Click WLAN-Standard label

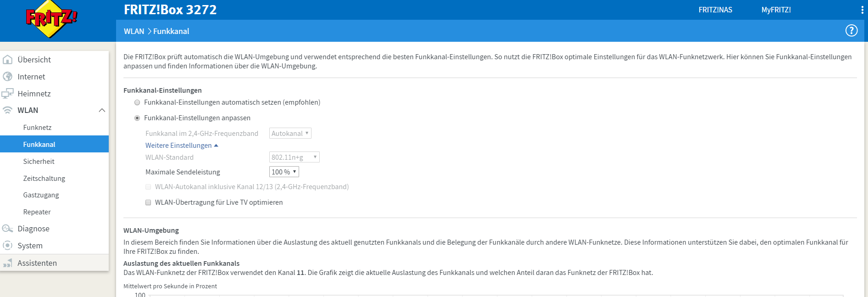169,157
